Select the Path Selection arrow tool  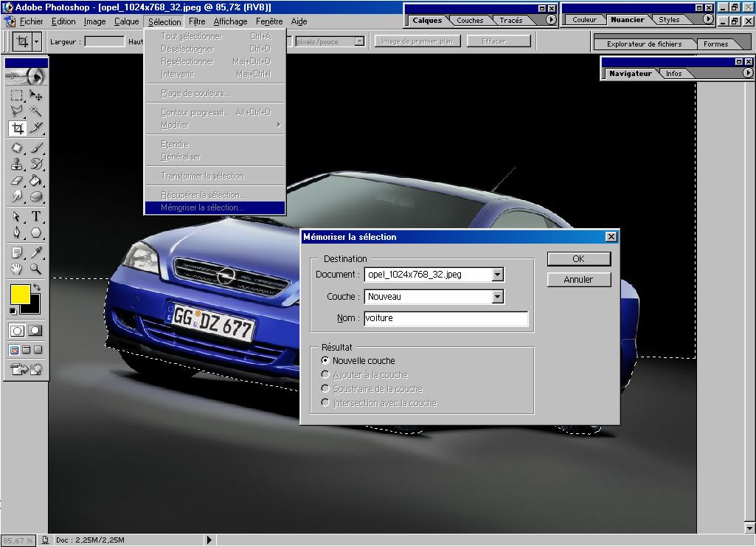coord(17,216)
